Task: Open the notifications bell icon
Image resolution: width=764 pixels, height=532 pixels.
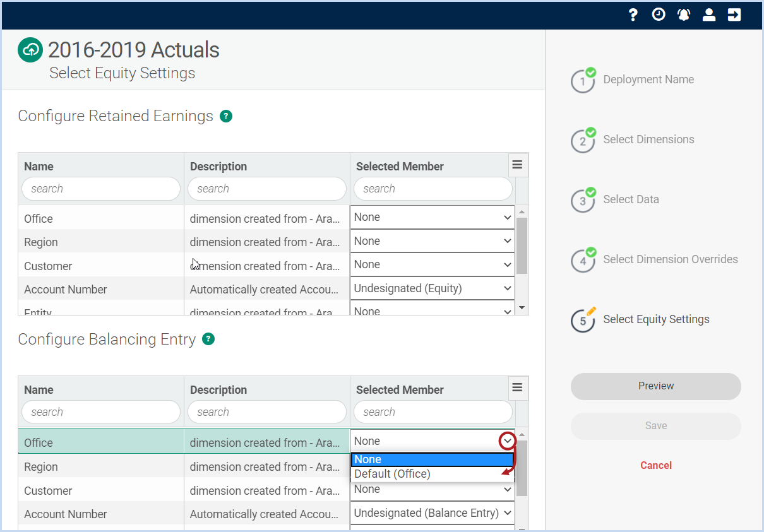Action: point(684,15)
